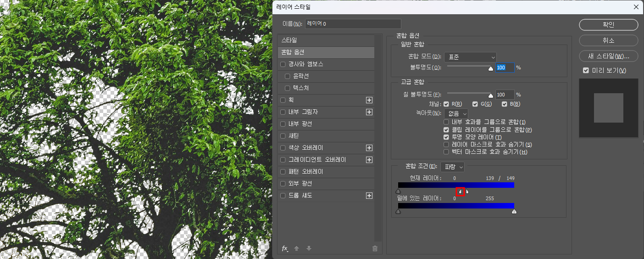Enable the 경사와 엠보스 checkbox

283,64
